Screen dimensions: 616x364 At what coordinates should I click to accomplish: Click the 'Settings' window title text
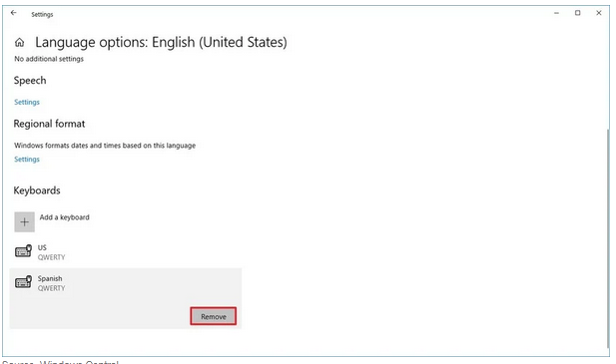[42, 15]
